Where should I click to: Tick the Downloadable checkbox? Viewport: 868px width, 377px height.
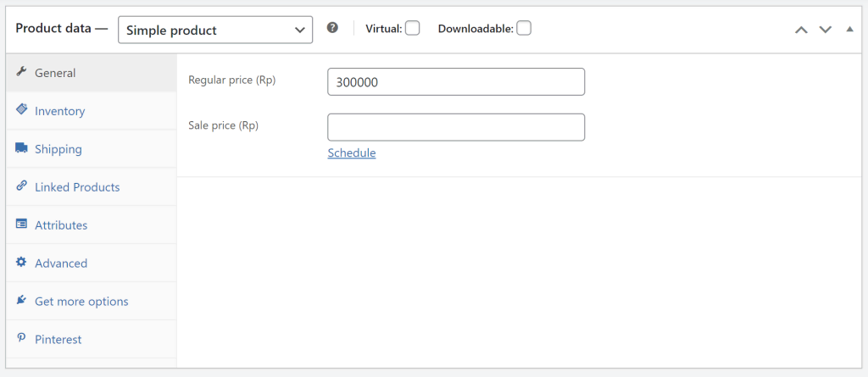pos(524,28)
